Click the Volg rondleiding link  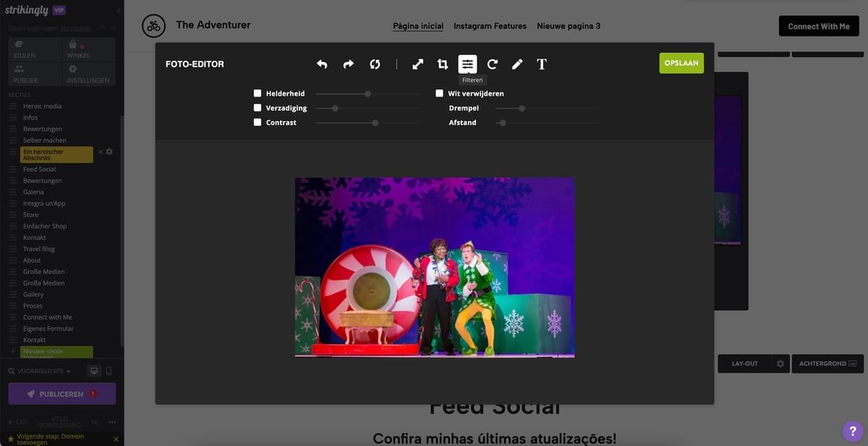pyautogui.click(x=59, y=422)
